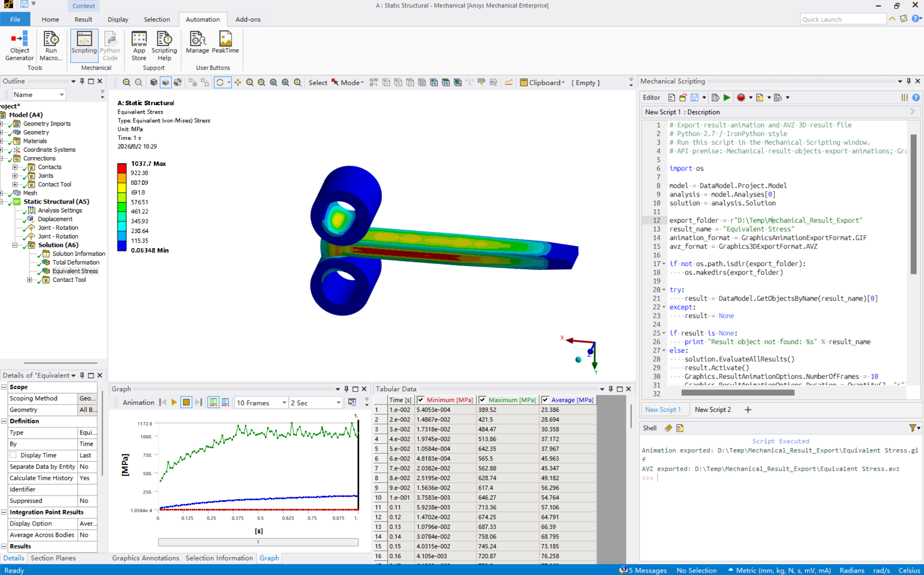Image resolution: width=924 pixels, height=575 pixels.
Task: Toggle the Minimum [MPa] column checkbox
Action: [x=420, y=400]
